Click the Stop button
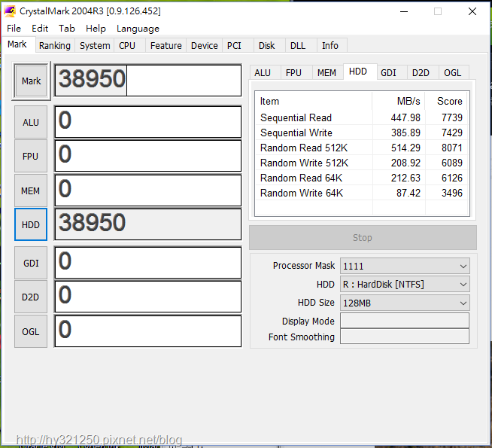 pyautogui.click(x=363, y=237)
